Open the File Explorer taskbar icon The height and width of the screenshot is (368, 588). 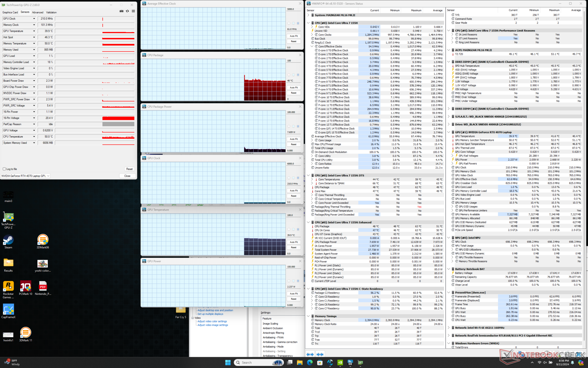pos(300,362)
